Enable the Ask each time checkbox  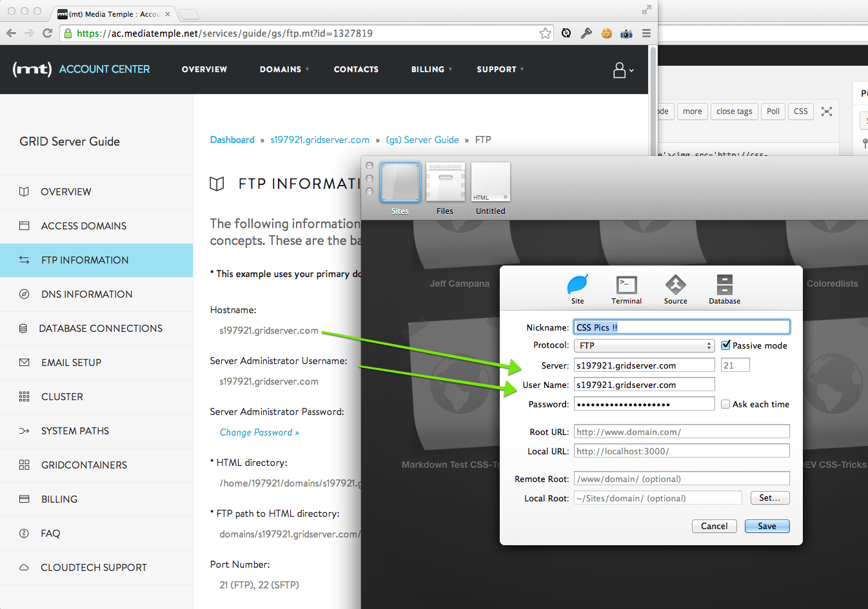[x=725, y=404]
